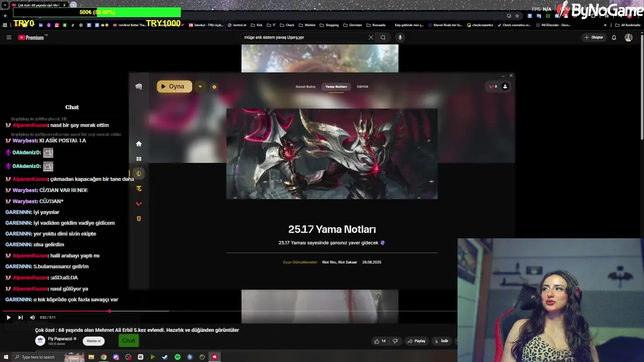Click the green Chat button

(128, 341)
